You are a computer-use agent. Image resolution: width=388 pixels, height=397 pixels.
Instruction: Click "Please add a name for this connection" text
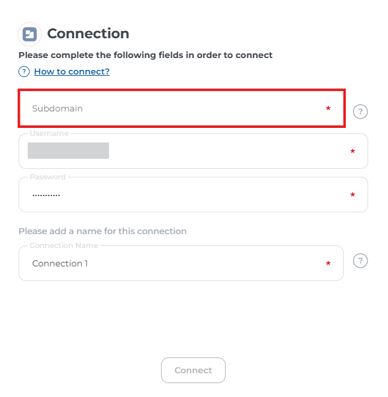click(103, 231)
